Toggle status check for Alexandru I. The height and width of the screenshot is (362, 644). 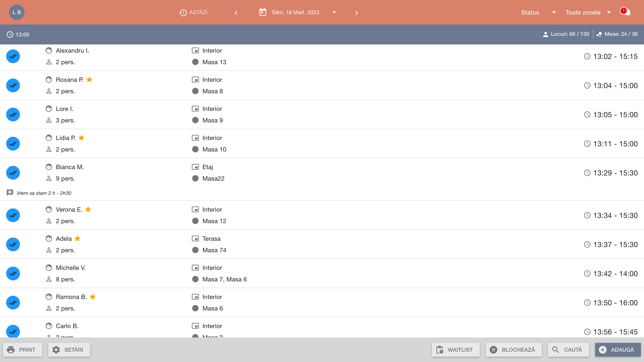click(x=13, y=56)
